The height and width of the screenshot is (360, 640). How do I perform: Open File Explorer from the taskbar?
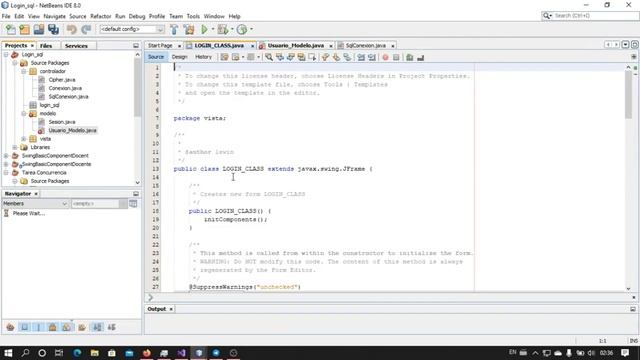(94, 353)
